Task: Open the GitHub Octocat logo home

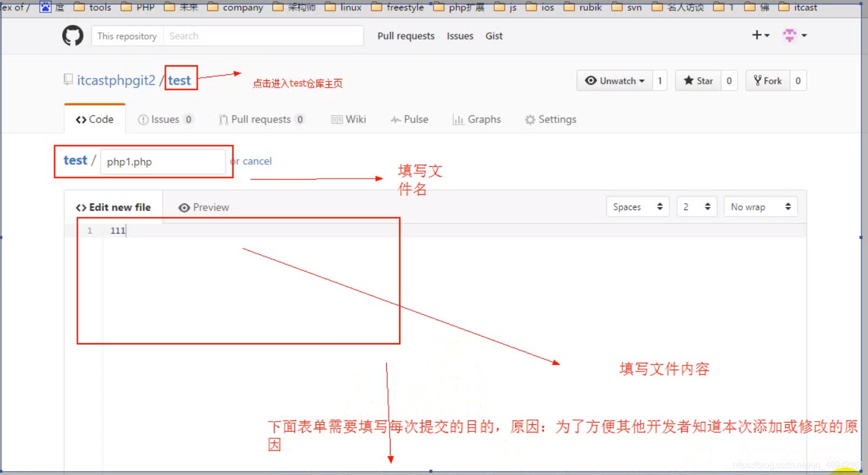Action: coord(73,36)
